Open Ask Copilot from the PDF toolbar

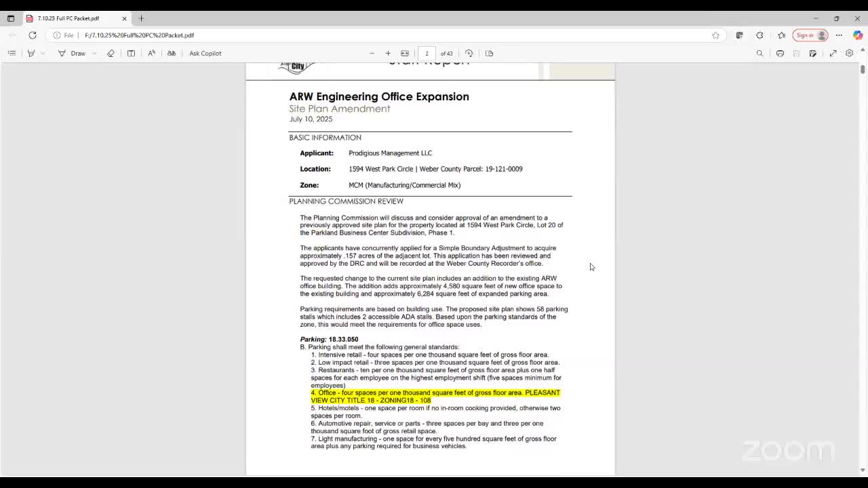click(205, 54)
